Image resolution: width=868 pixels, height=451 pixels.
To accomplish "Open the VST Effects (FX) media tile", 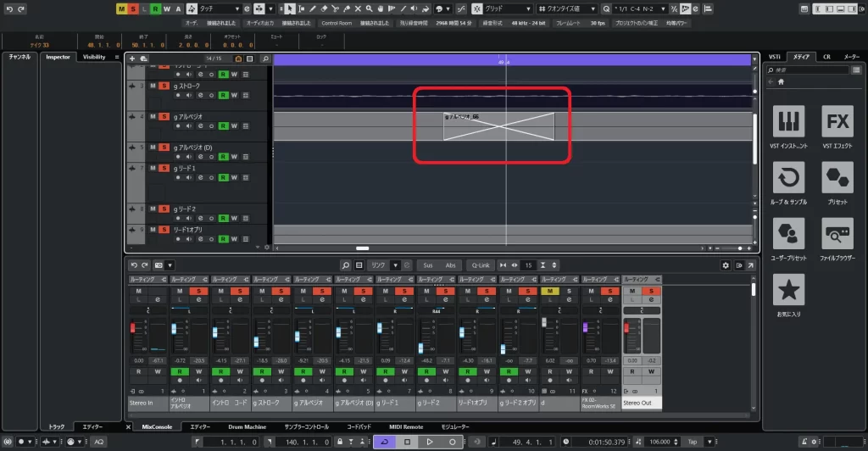I will coord(837,124).
